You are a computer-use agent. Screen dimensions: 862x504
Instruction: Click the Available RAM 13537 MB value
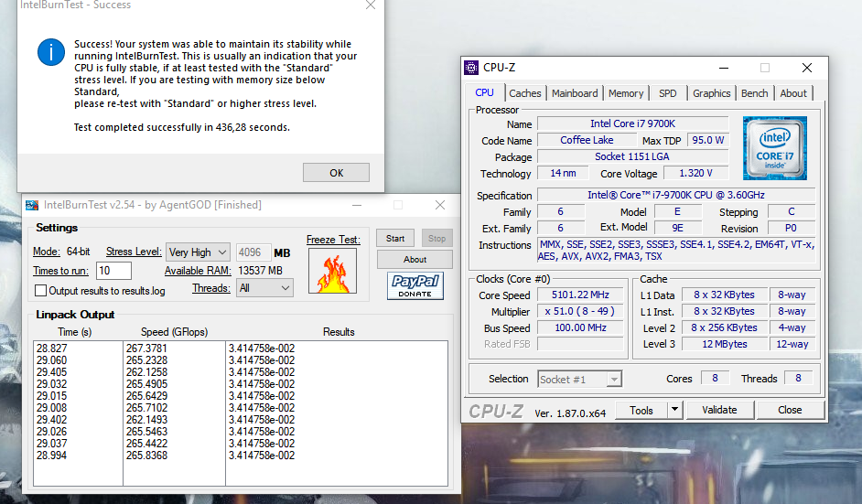[x=260, y=271]
